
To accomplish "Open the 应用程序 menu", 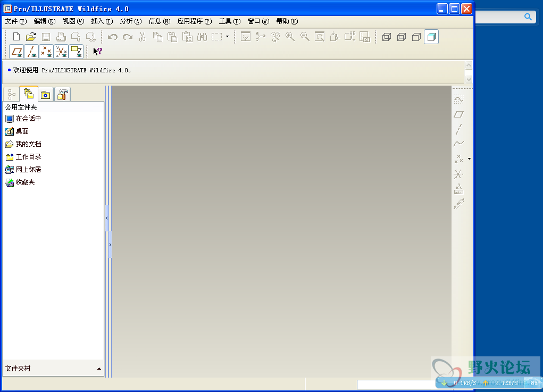I will click(195, 21).
